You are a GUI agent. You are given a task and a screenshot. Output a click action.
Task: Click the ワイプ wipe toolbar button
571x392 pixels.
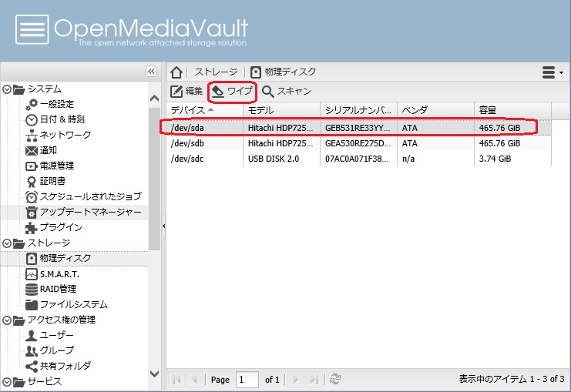point(232,91)
